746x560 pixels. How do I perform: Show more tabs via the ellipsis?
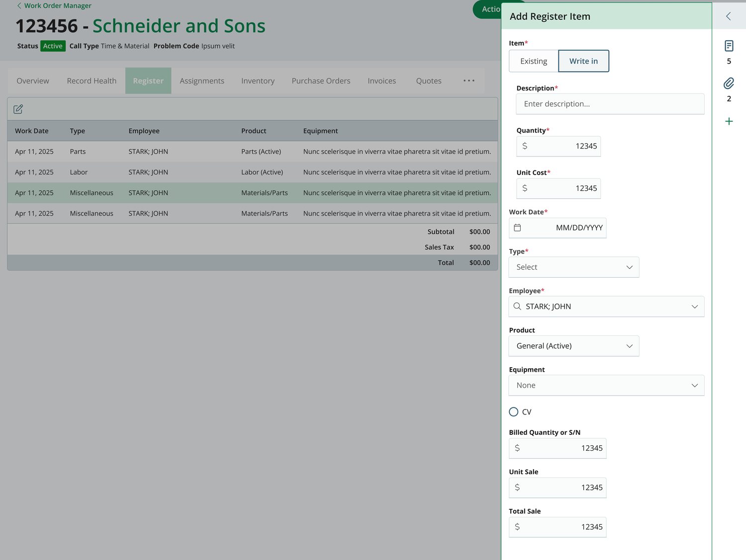point(469,80)
